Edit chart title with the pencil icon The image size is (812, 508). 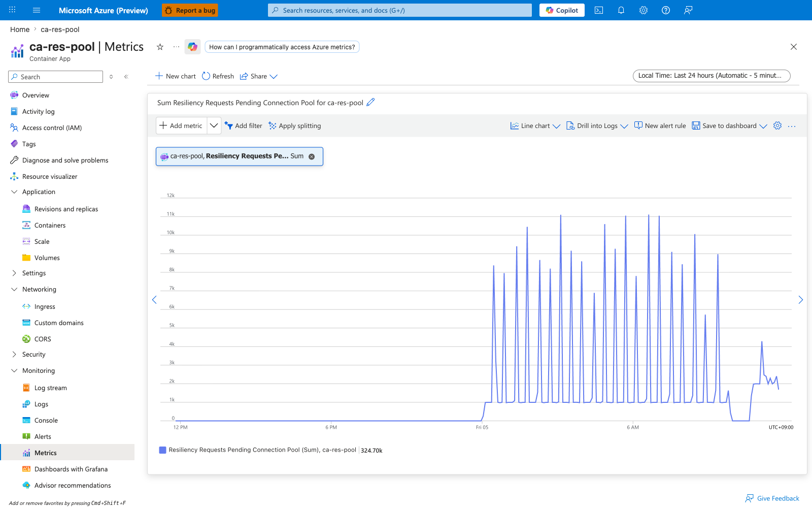[370, 102]
